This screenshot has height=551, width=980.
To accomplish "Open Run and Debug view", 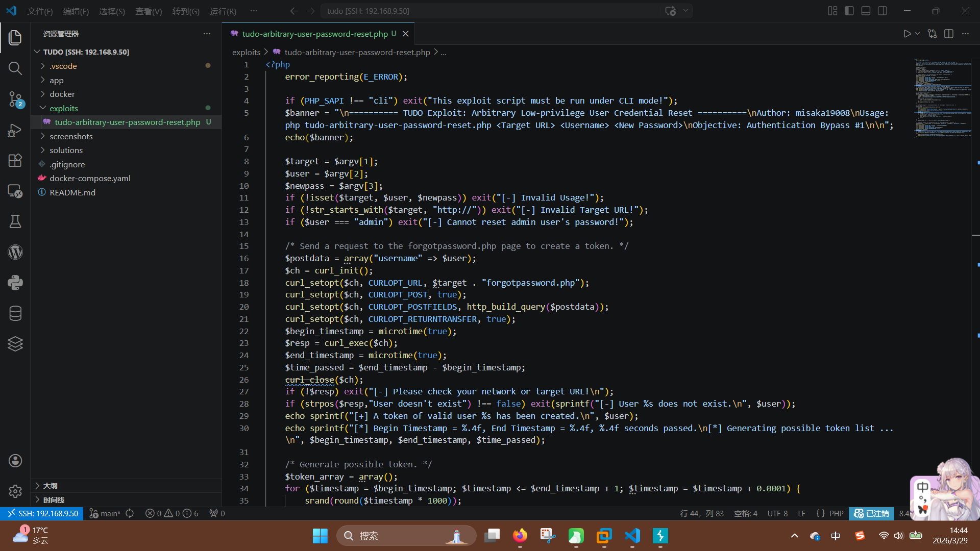I will [15, 130].
